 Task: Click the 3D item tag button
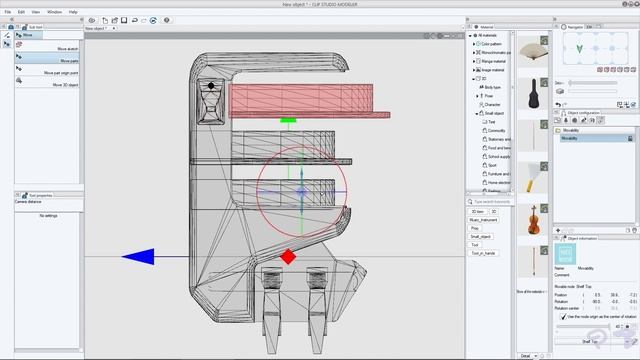click(477, 211)
